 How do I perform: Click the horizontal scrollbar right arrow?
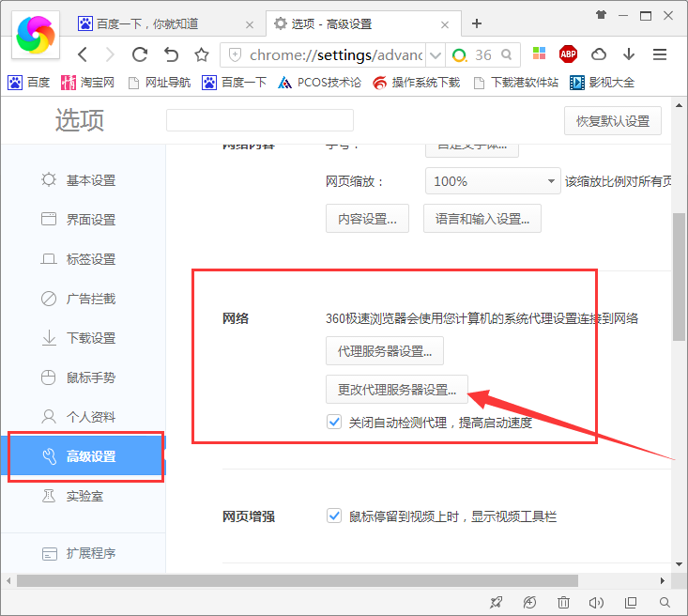pos(662,580)
